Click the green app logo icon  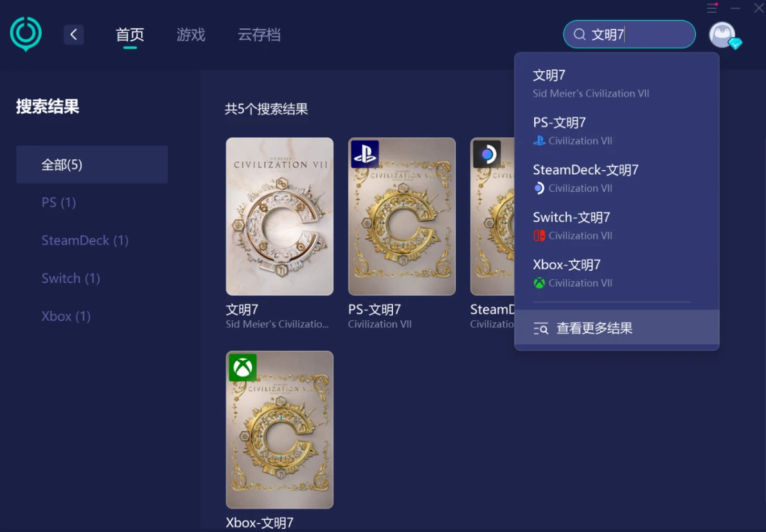coord(26,33)
